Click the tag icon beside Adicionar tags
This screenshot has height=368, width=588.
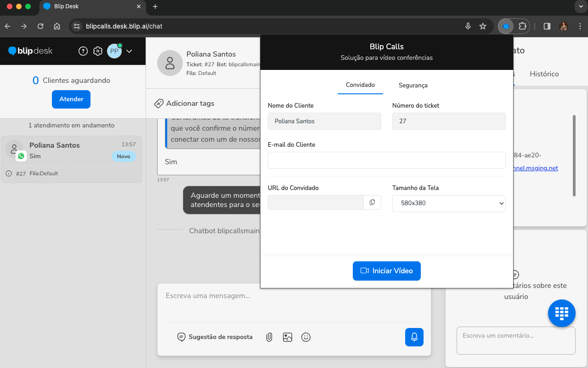click(x=159, y=103)
